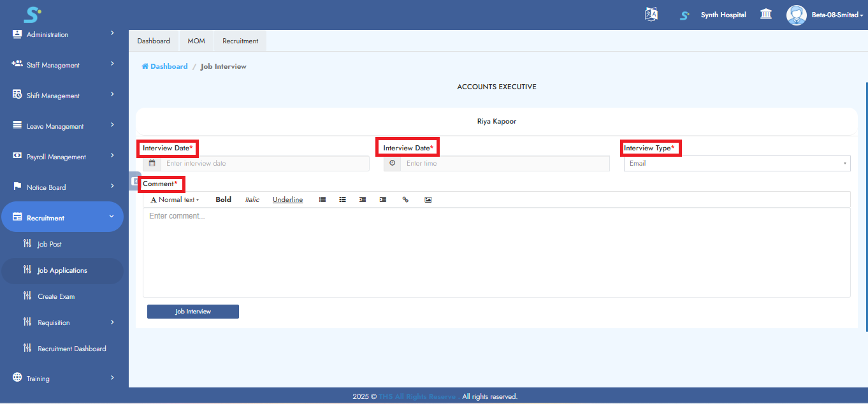Open the Normal text style dropdown

point(176,199)
